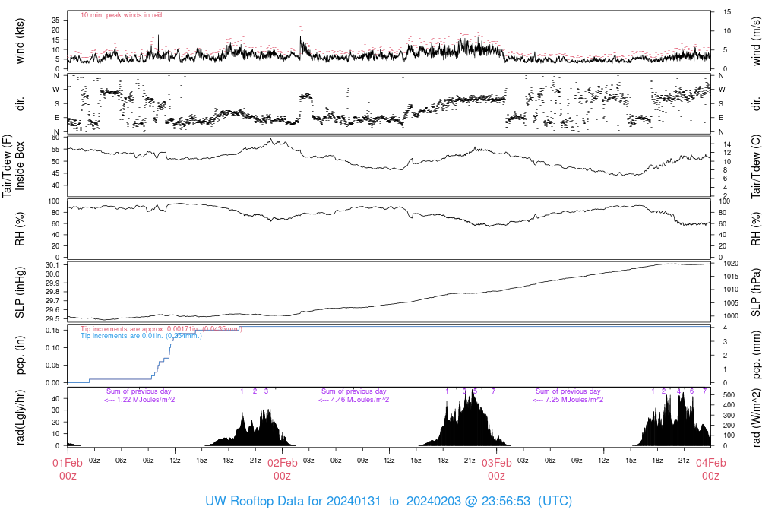778x532 pixels.
Task: Click the 'rad (W/m^2)' right axis label
Action: [x=757, y=416]
